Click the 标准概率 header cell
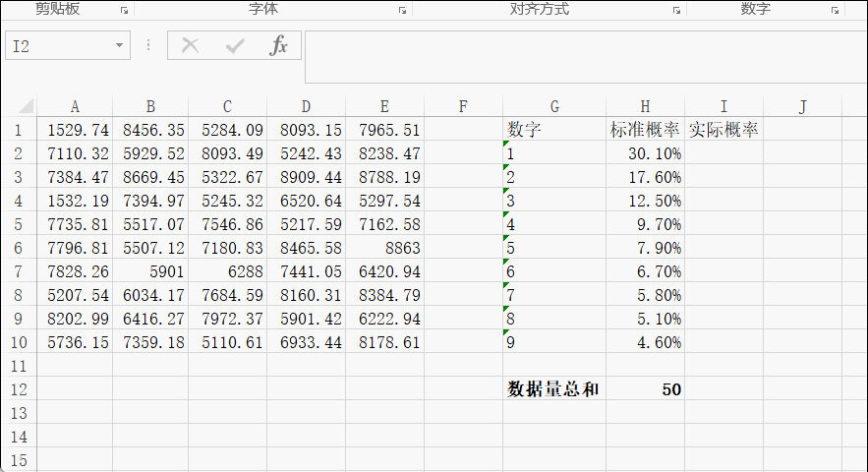The height and width of the screenshot is (472, 868). pyautogui.click(x=645, y=130)
